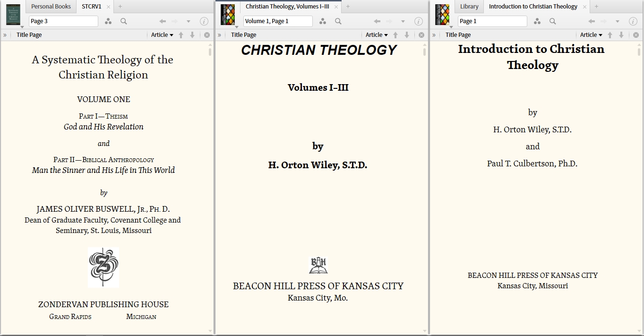Image resolution: width=644 pixels, height=336 pixels.
Task: Open the Systematic Theology book cover panel menu
Action: [14, 15]
